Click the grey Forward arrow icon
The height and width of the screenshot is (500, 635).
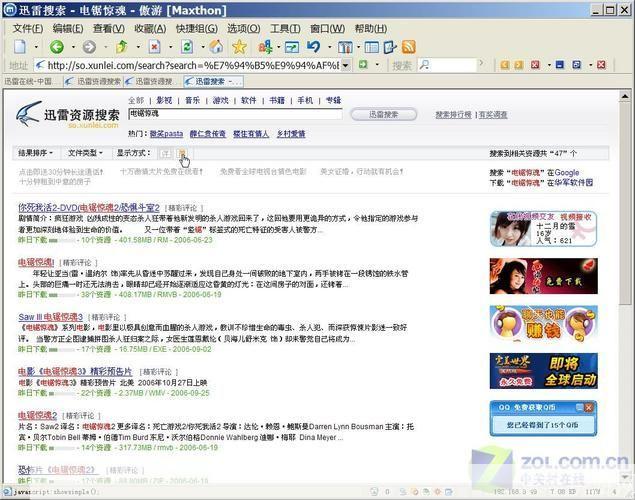89,47
